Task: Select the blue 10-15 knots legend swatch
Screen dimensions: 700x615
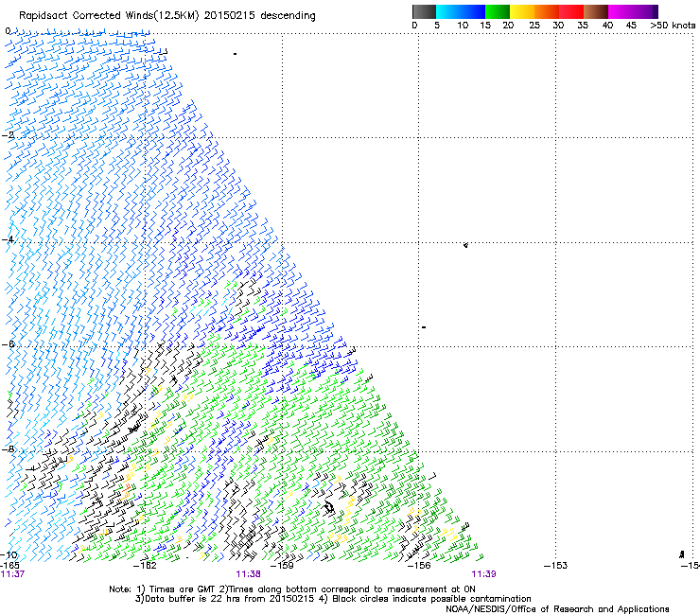Action: [473, 11]
